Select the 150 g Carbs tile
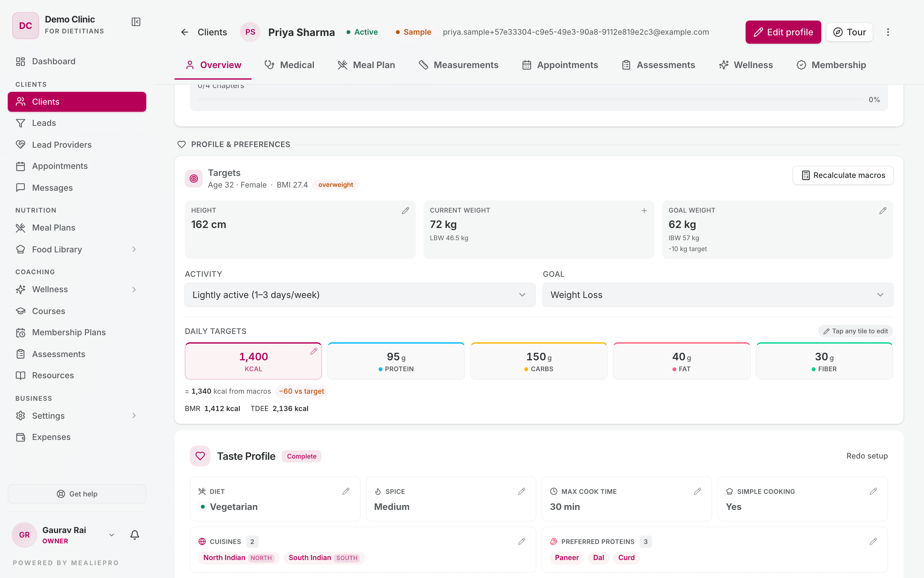924x578 pixels. pos(539,361)
